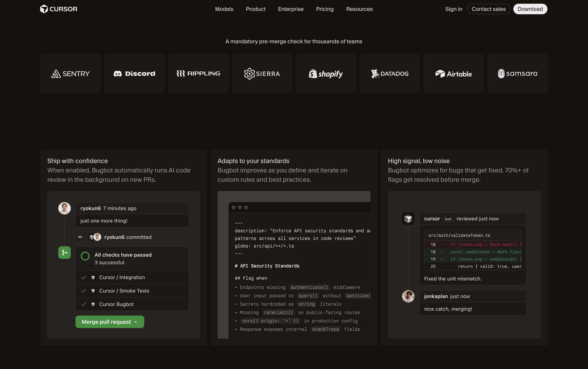Click the Cursor cube icon in Bugbot row

coord(93,304)
